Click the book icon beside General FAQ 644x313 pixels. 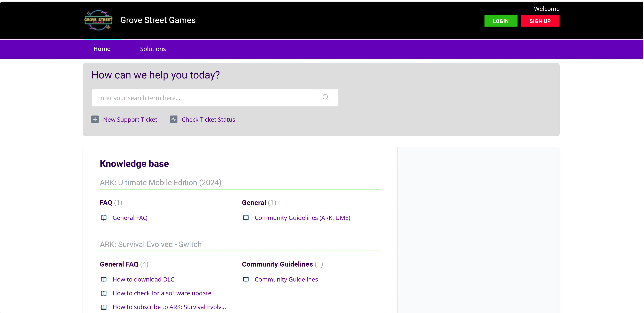tap(104, 218)
